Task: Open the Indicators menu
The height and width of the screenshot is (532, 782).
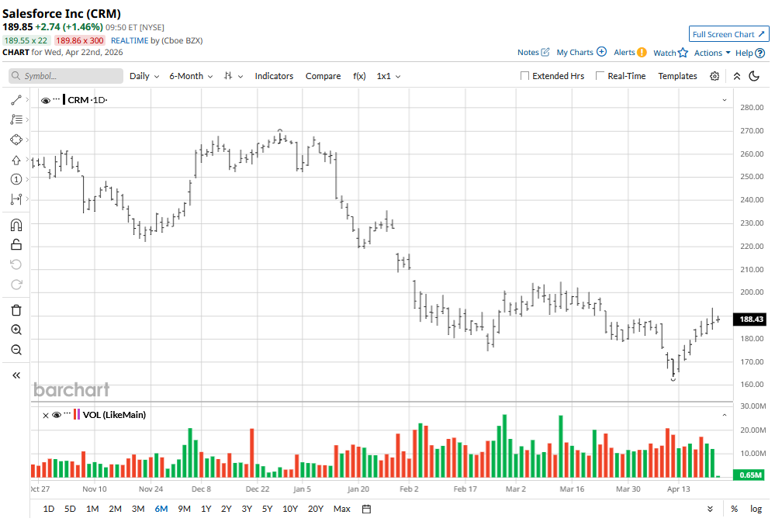Action: [x=274, y=76]
